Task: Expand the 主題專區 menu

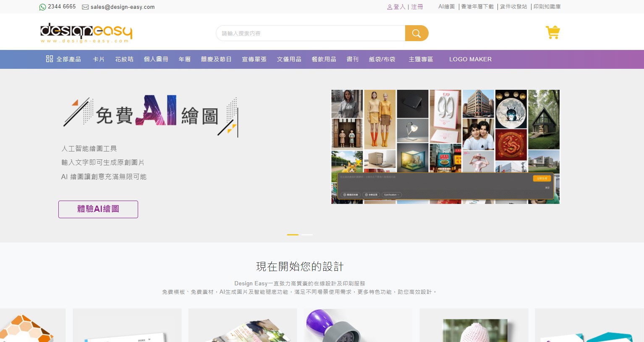Action: click(421, 59)
